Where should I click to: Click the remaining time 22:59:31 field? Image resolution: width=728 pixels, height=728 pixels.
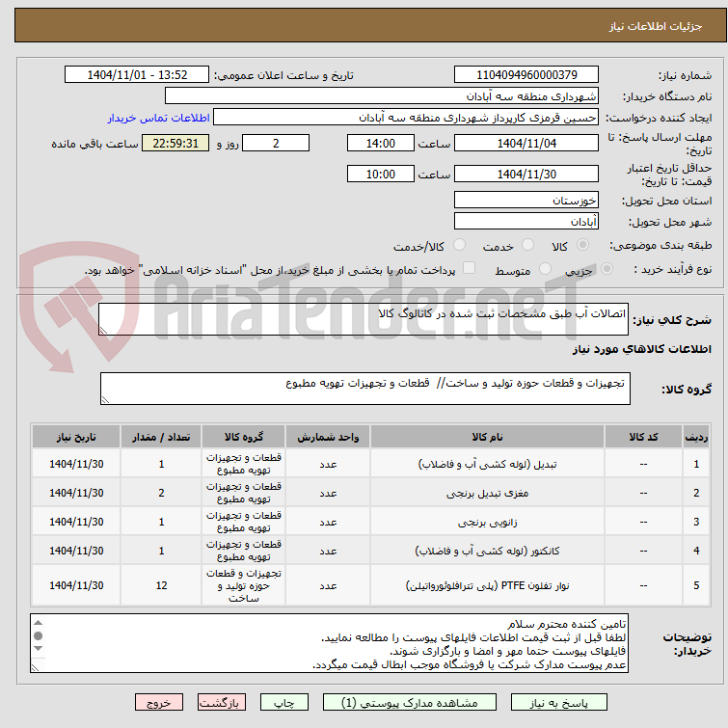tap(175, 143)
